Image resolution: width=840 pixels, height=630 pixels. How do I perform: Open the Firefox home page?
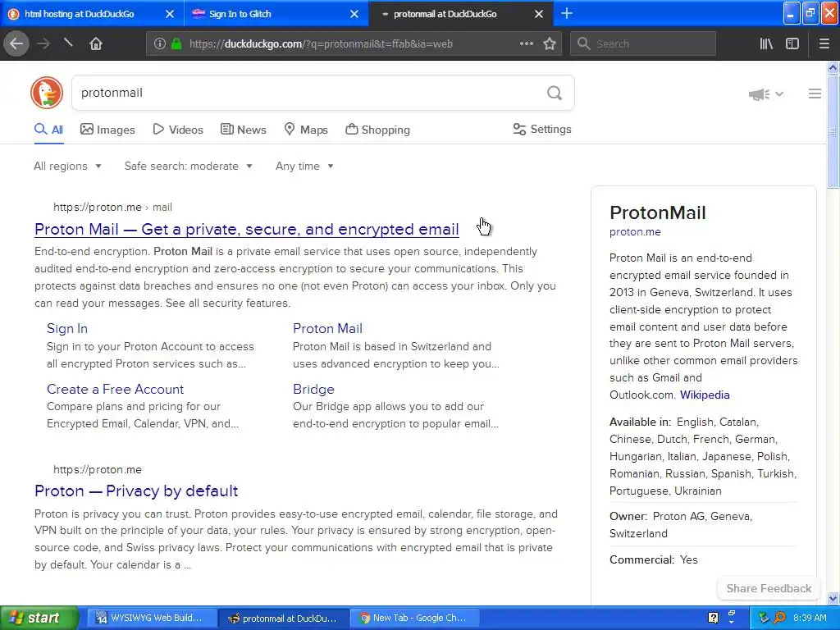tap(96, 44)
